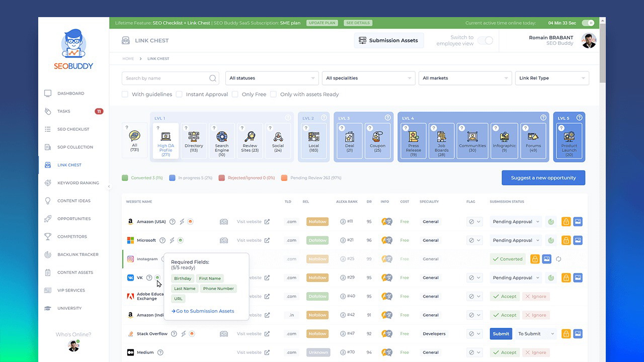
Task: Click the search magnifier icon
Action: tap(213, 78)
